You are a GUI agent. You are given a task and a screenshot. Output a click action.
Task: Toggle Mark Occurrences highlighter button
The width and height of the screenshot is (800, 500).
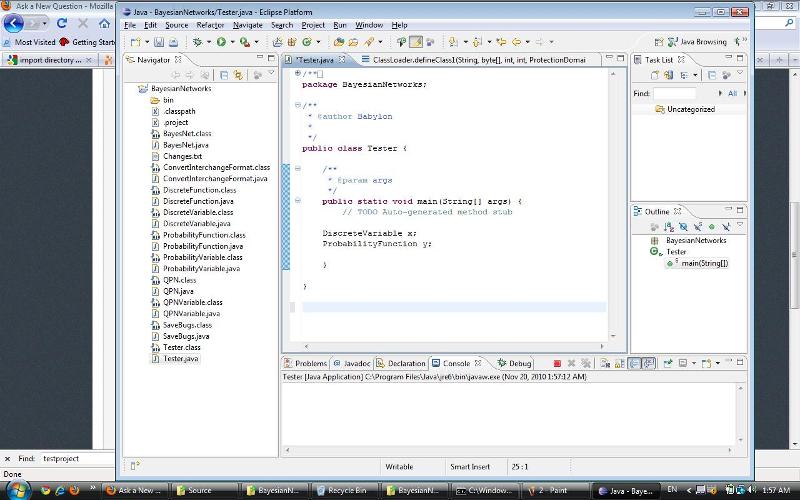tap(416, 42)
